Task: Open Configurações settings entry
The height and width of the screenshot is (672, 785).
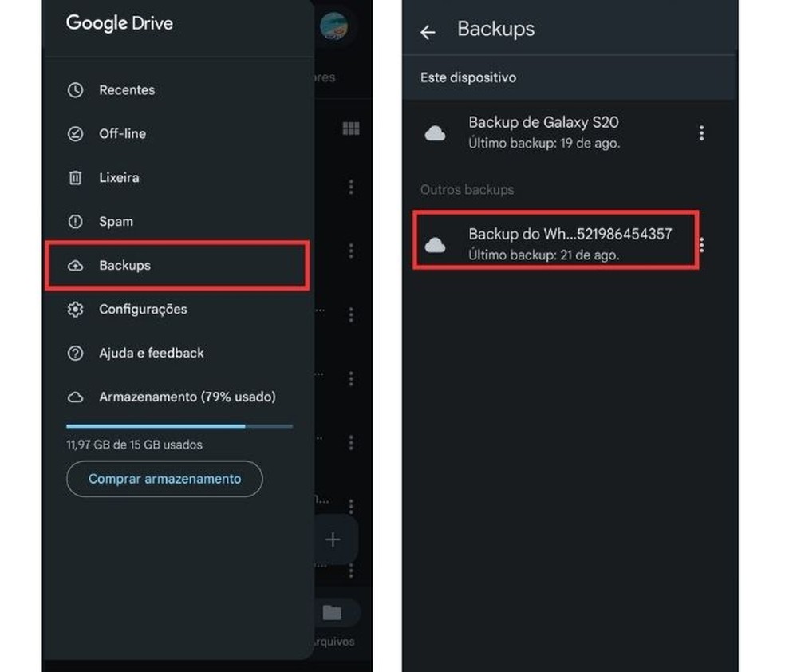Action: click(x=178, y=310)
